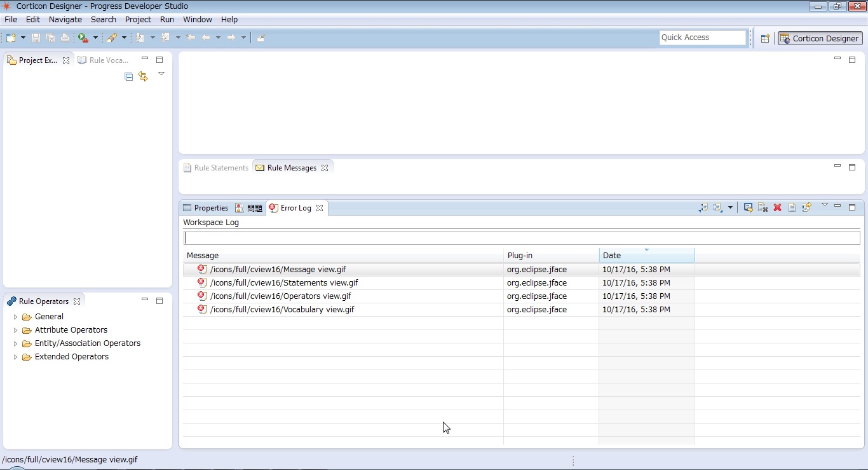Sort by the Message column header
868x470 pixels.
tap(343, 255)
